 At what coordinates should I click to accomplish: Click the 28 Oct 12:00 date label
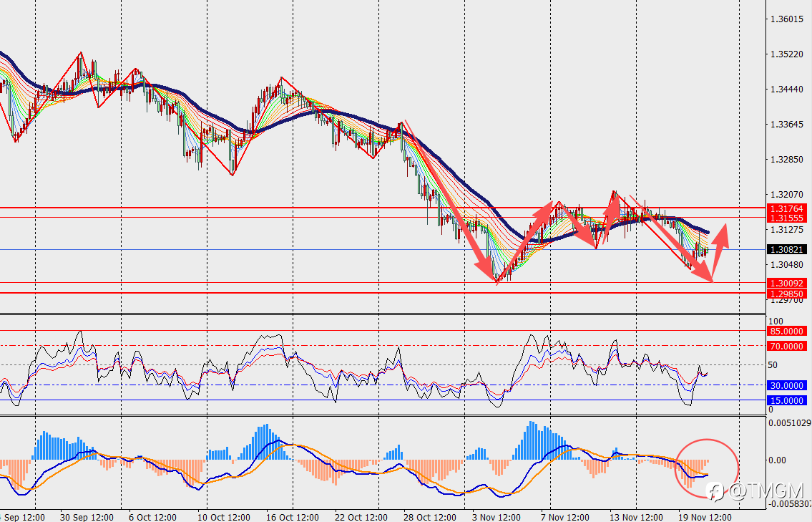(x=429, y=517)
